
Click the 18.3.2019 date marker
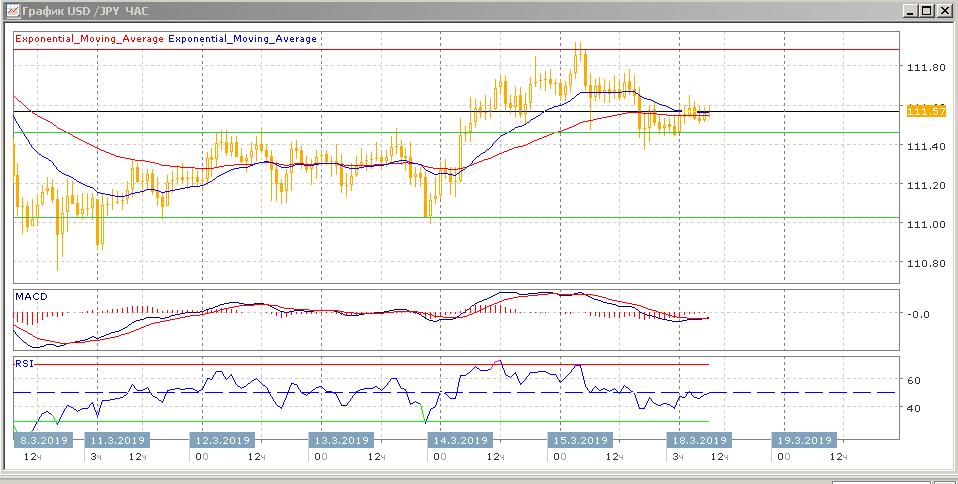click(x=698, y=440)
